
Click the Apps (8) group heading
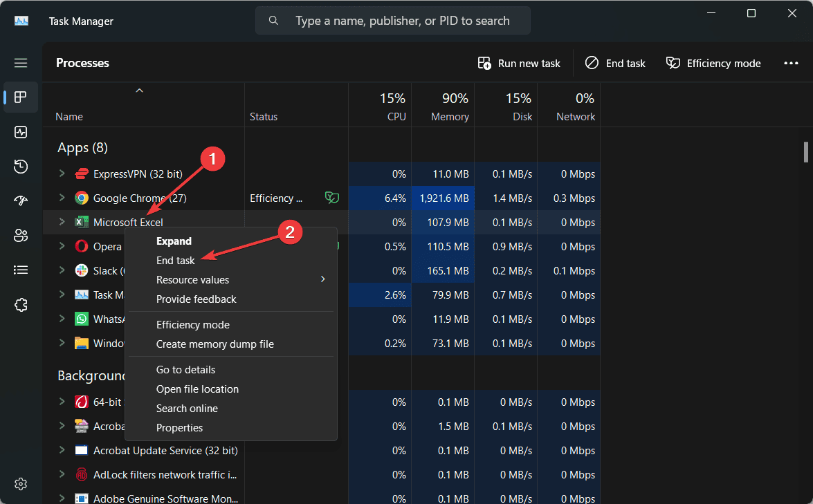[82, 148]
